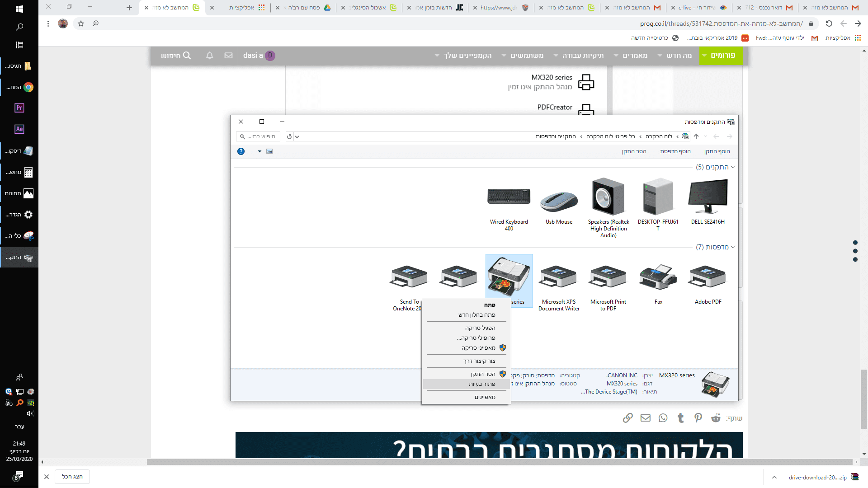Screen dimensions: 868x488
Task: Share the thread on the Pinterest icon
Action: 698,418
